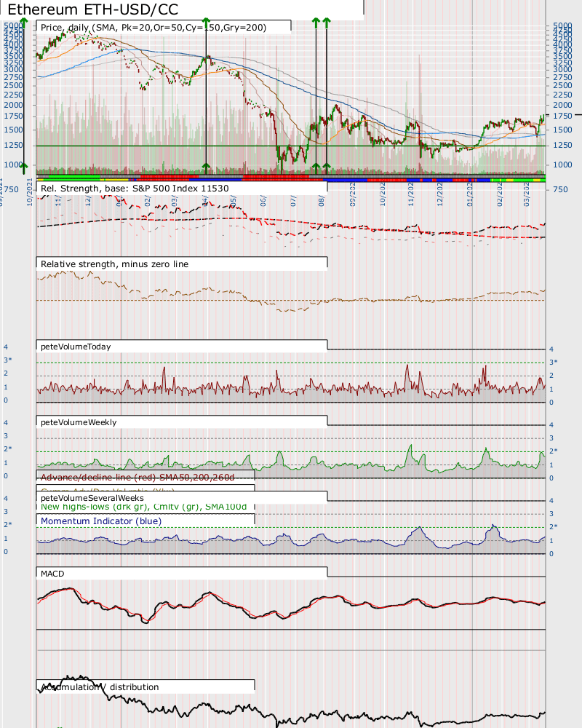Screen dimensions: 582x728
Task: Click the 3* threshold label right of peteVolumeToday
Action: click(x=553, y=362)
